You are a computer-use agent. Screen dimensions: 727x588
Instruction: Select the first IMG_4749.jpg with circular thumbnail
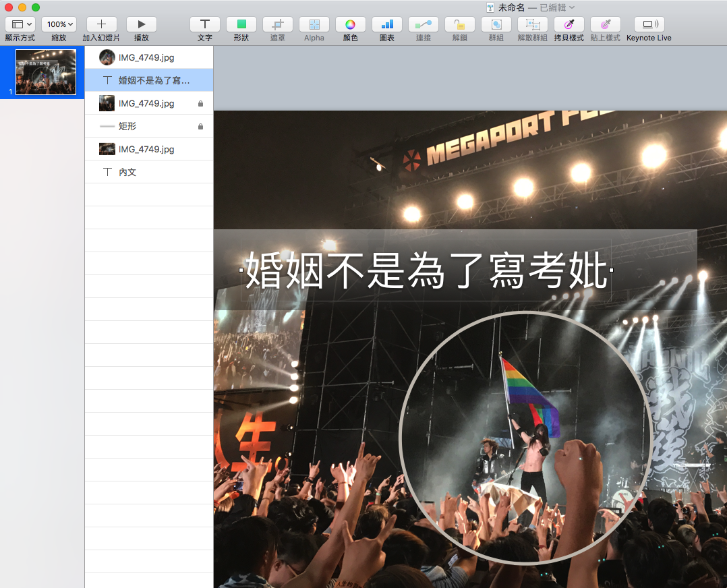coord(146,57)
